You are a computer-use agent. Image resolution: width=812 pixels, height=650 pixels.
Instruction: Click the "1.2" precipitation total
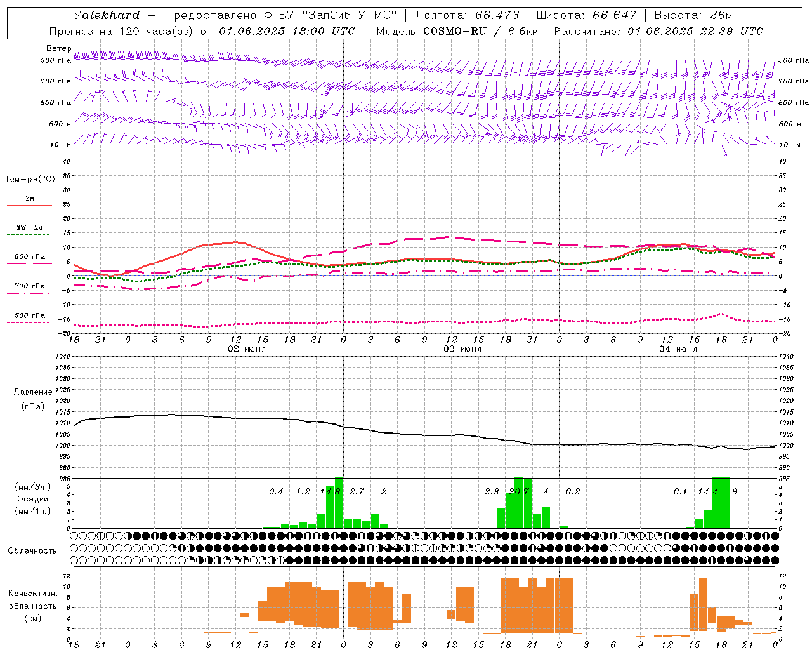click(303, 491)
